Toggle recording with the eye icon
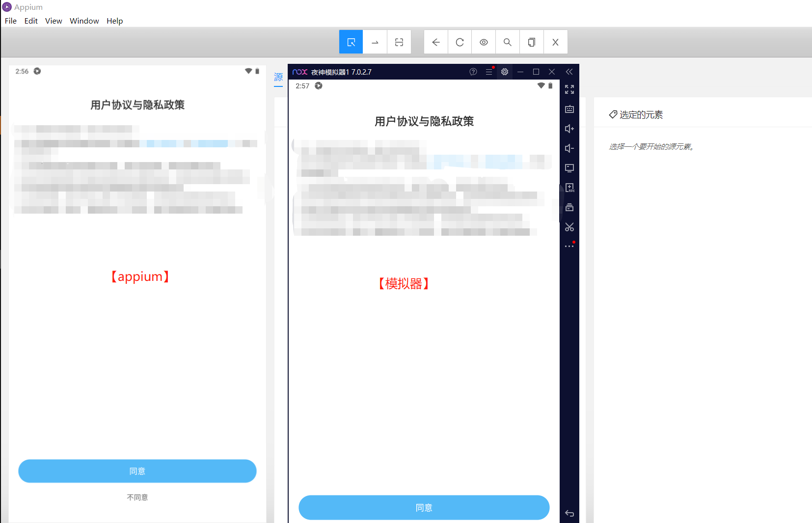Screen dimensions: 812x523 pos(484,42)
